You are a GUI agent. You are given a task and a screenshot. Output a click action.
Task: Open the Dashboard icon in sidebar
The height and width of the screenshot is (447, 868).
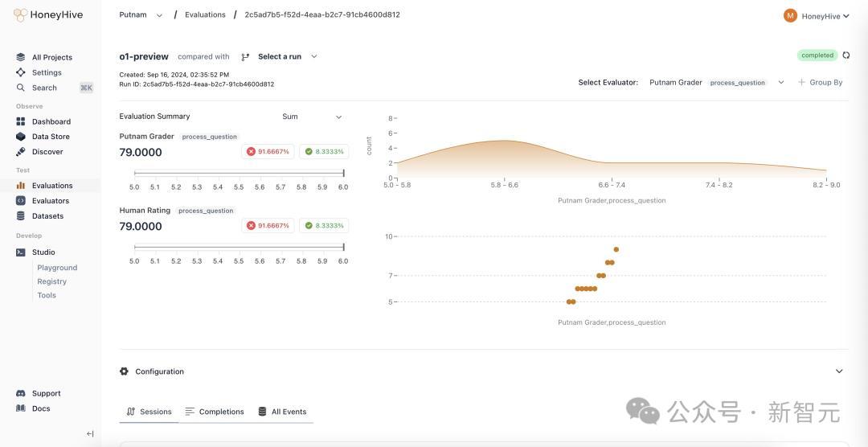(x=21, y=121)
